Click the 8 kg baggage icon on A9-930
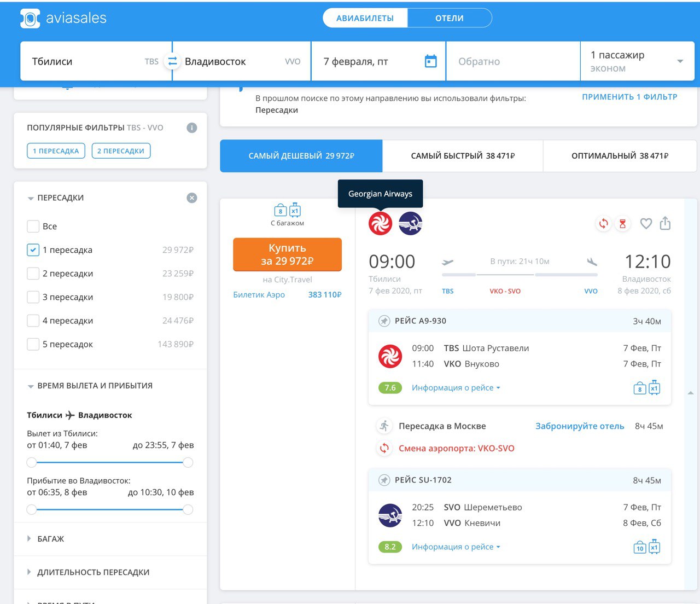Viewport: 700px width, 604px height. pyautogui.click(x=640, y=388)
